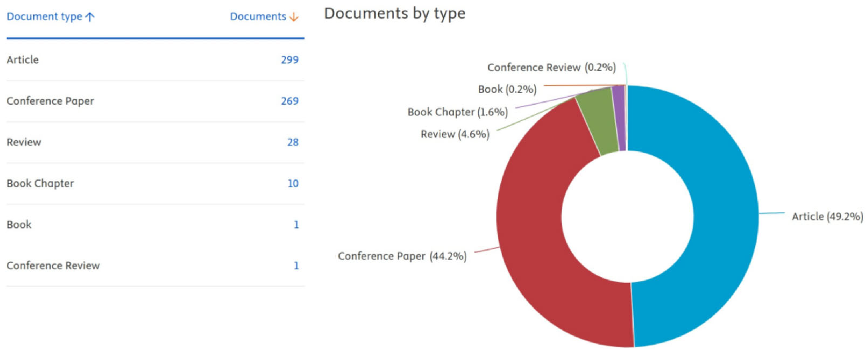Open the 269 Conference Paper documents link
This screenshot has width=868, height=352.
pos(290,101)
